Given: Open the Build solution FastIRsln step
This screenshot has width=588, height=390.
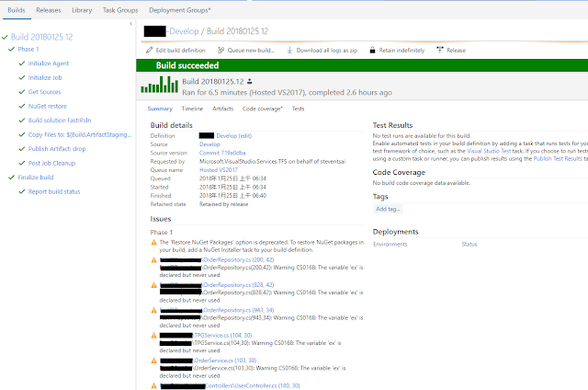Looking at the screenshot, I should pos(60,120).
